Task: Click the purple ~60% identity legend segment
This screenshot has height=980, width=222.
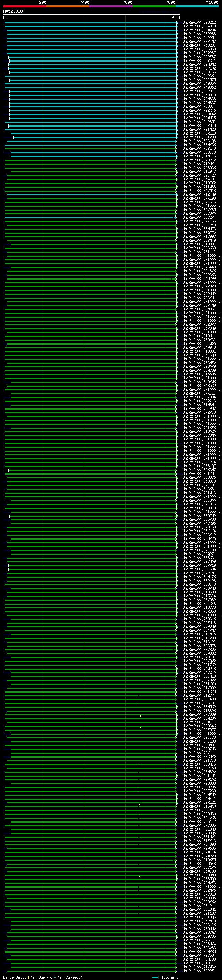Action: coord(111,6)
